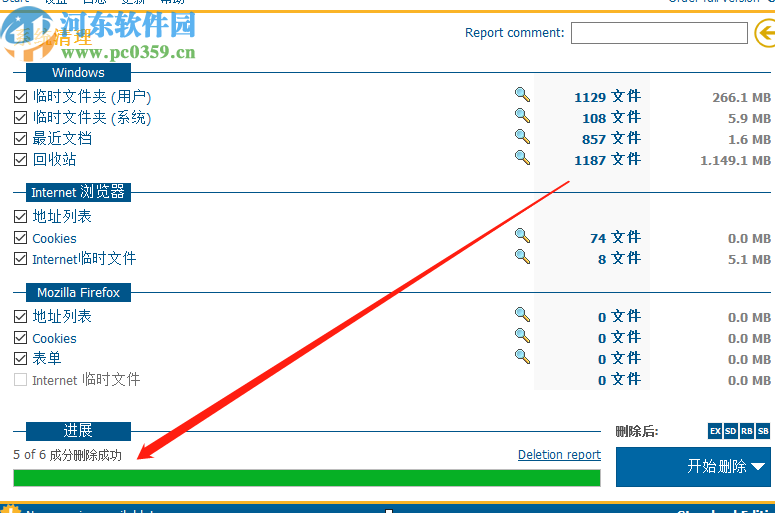
Task: Uncheck 临时文件夹 (系统) checkbox
Action: [x=20, y=118]
